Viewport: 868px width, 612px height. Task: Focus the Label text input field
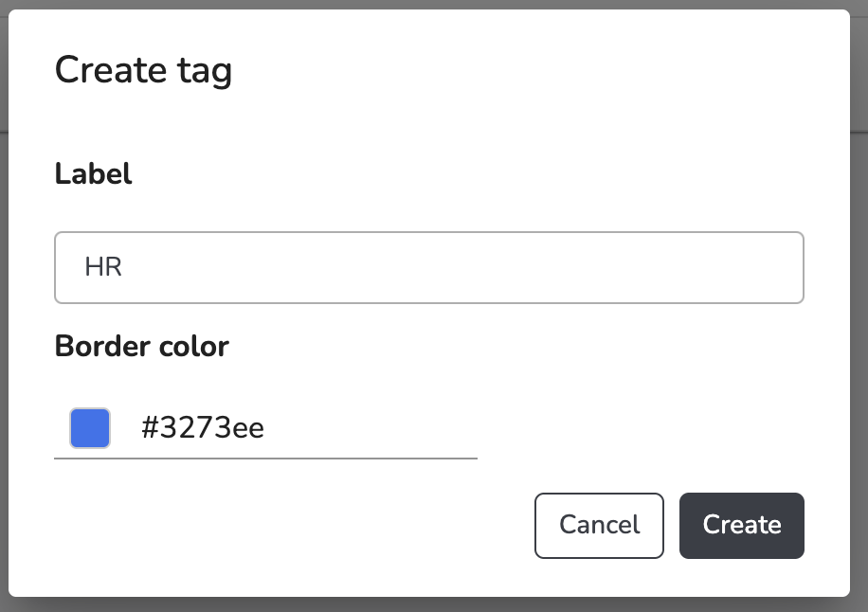(x=428, y=267)
